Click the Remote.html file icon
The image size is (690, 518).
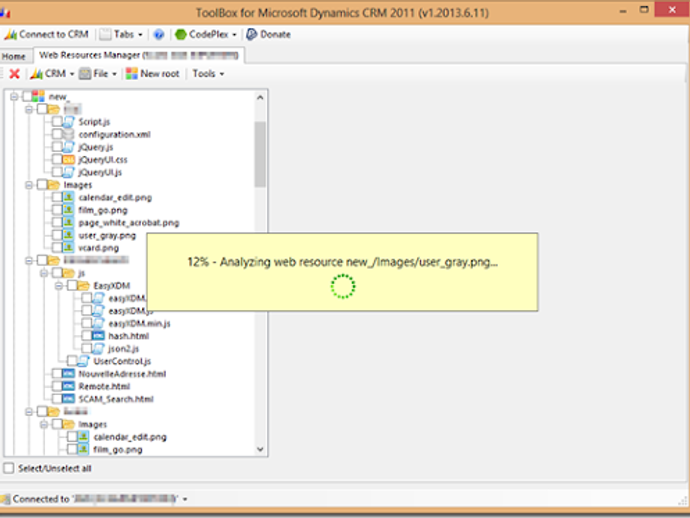click(69, 386)
